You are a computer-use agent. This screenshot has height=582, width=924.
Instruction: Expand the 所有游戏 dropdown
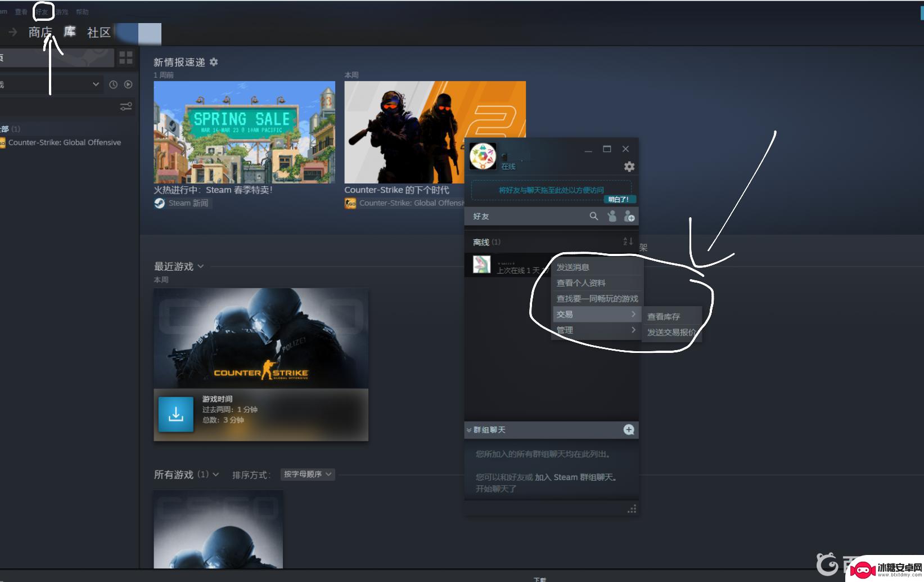(x=215, y=474)
